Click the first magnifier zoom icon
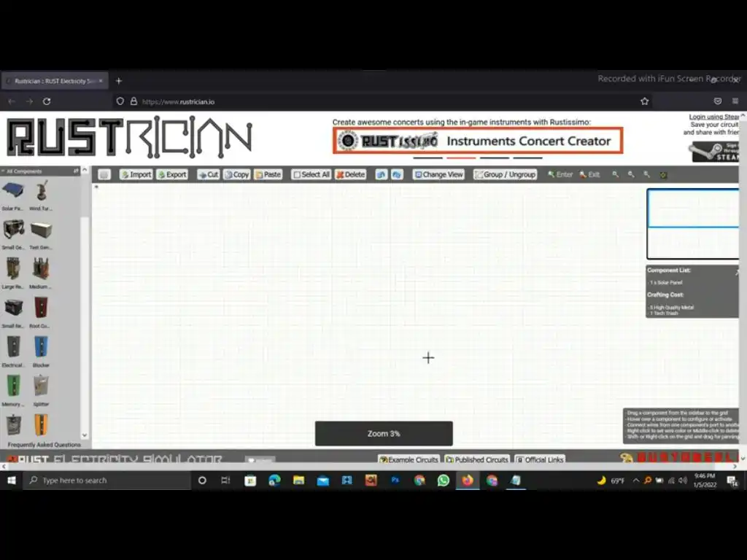The image size is (747, 560). pyautogui.click(x=616, y=175)
